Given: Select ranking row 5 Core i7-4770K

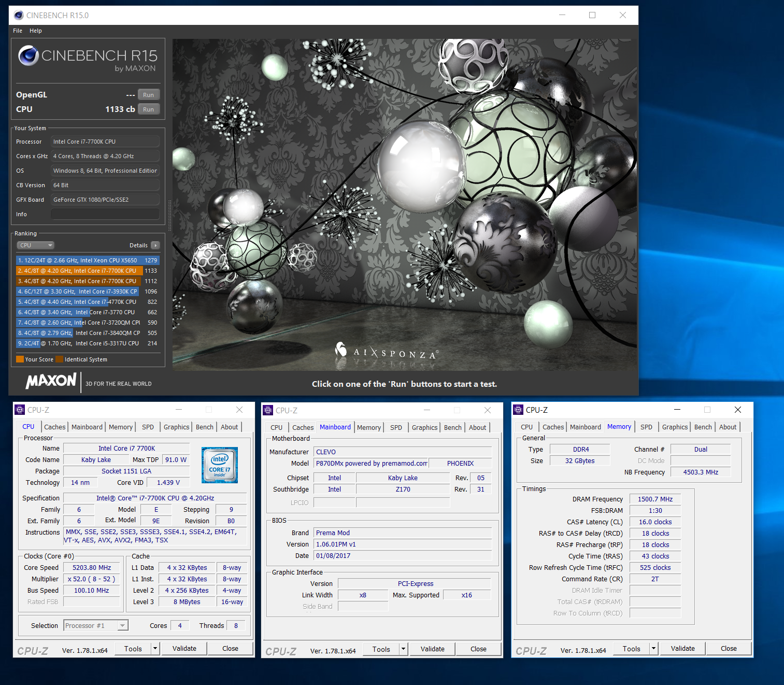Looking at the screenshot, I should (88, 302).
